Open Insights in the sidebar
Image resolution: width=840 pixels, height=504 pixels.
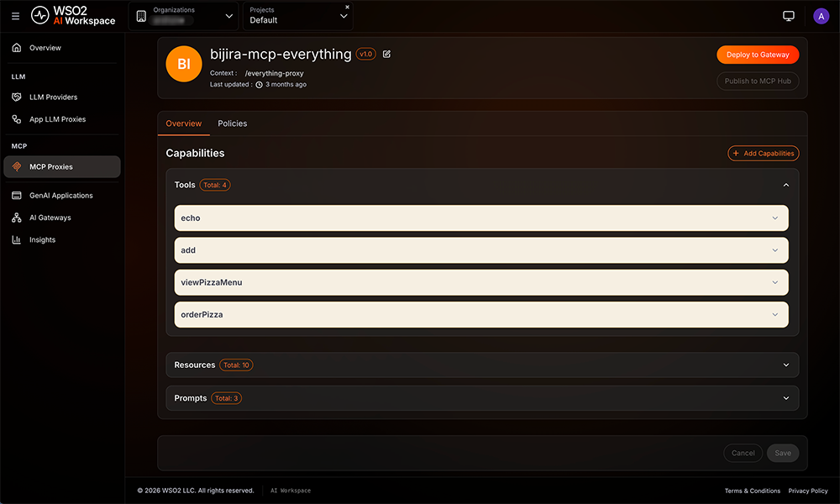(x=62, y=239)
